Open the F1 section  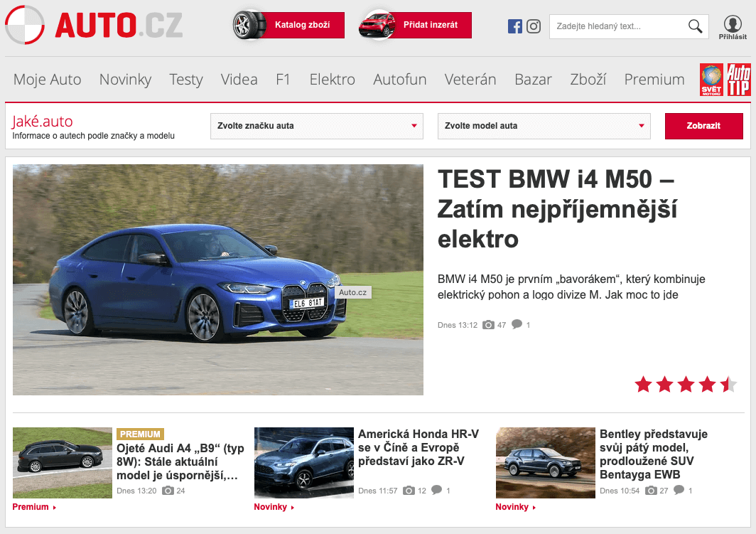283,80
